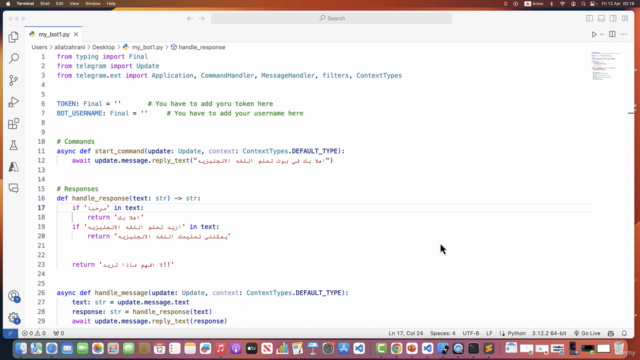This screenshot has height=360, width=640.
Task: Open the Apple menu
Action: pyautogui.click(x=8, y=4)
